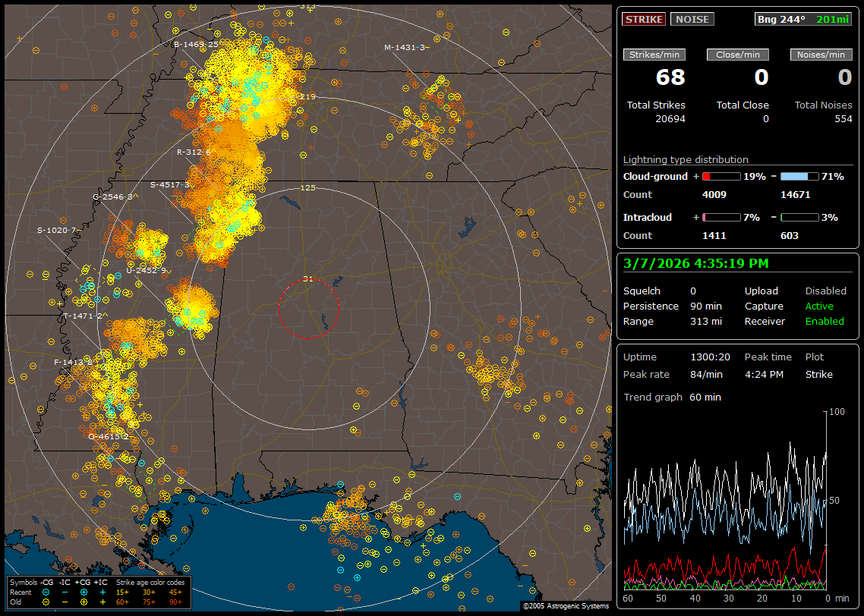Click the Bng 244° 201mi readout
This screenshot has height=616, width=864.
coord(803,19)
